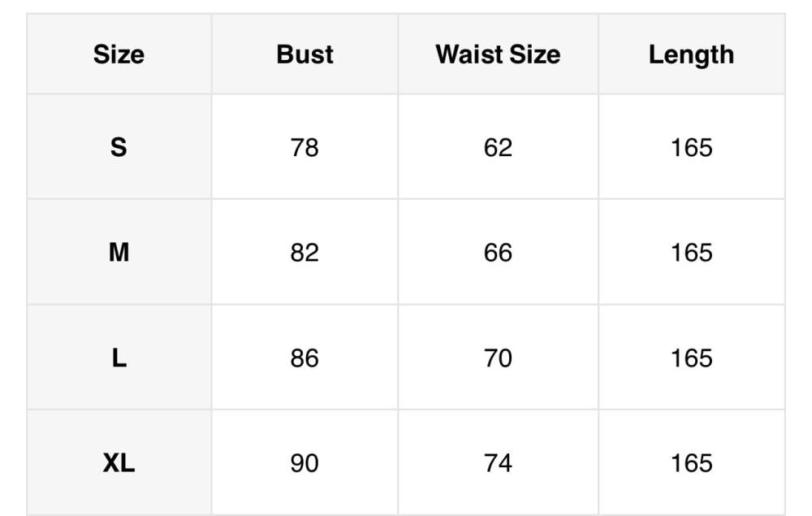Click waist value 66 for size M
Image resolution: width=812 pixels, height=516 pixels.
498,253
